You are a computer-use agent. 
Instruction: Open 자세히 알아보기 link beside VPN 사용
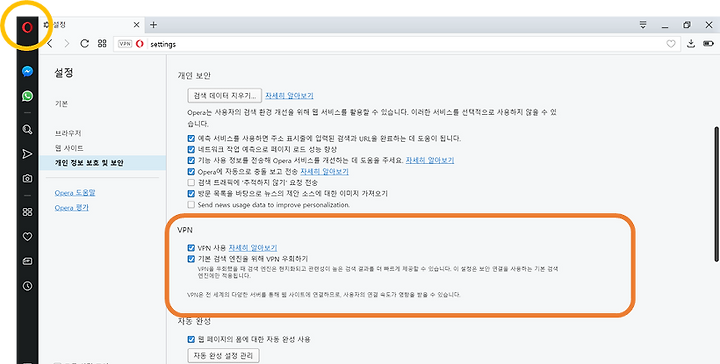pyautogui.click(x=253, y=248)
